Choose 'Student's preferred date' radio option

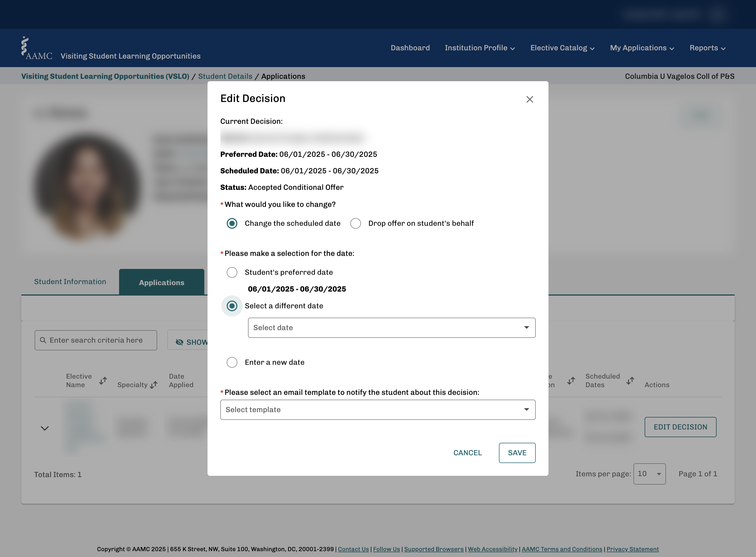tap(232, 272)
